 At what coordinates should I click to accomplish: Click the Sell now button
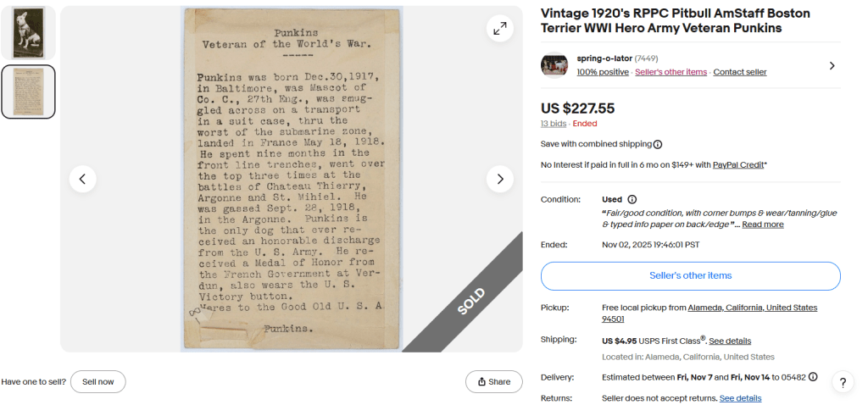click(98, 382)
